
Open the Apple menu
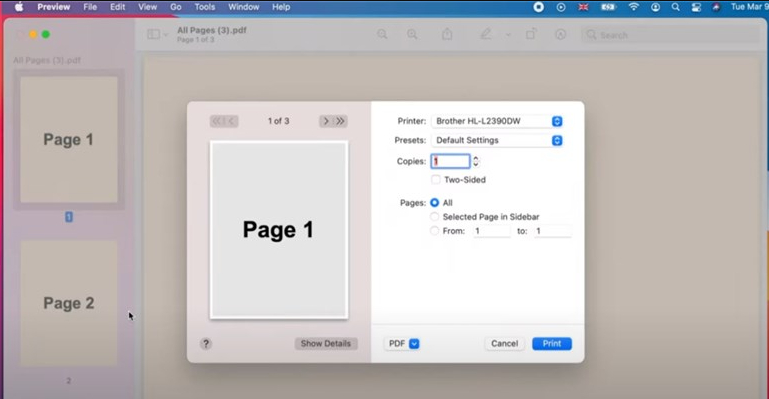click(19, 7)
